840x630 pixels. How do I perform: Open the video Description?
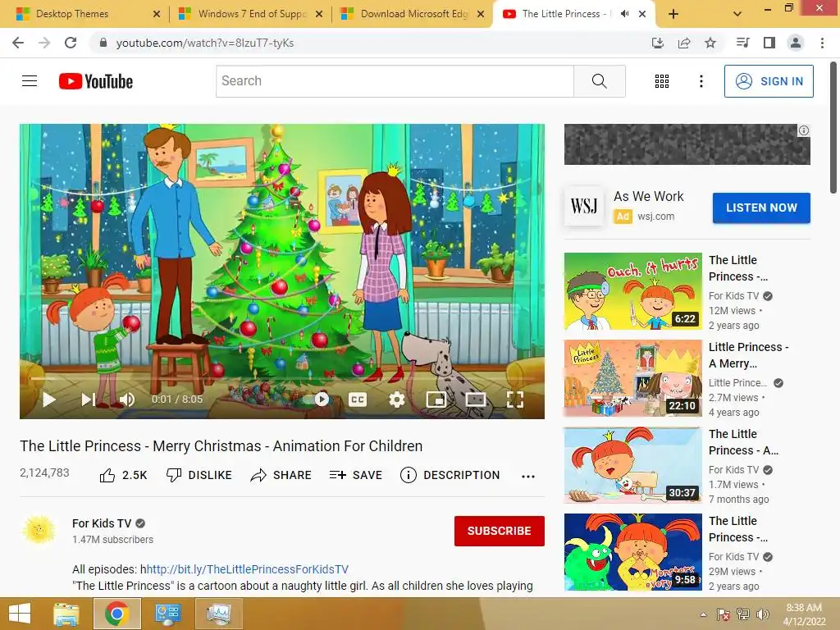point(450,475)
